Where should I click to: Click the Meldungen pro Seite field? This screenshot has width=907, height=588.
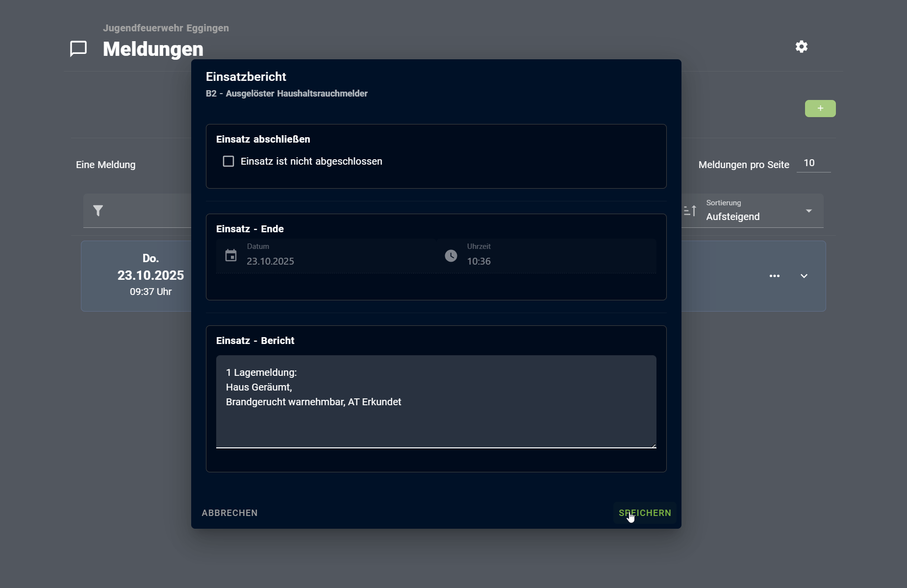[813, 163]
